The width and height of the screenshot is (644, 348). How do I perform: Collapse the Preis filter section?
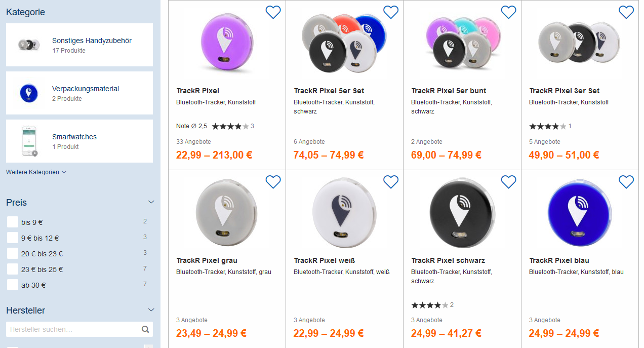click(x=151, y=202)
